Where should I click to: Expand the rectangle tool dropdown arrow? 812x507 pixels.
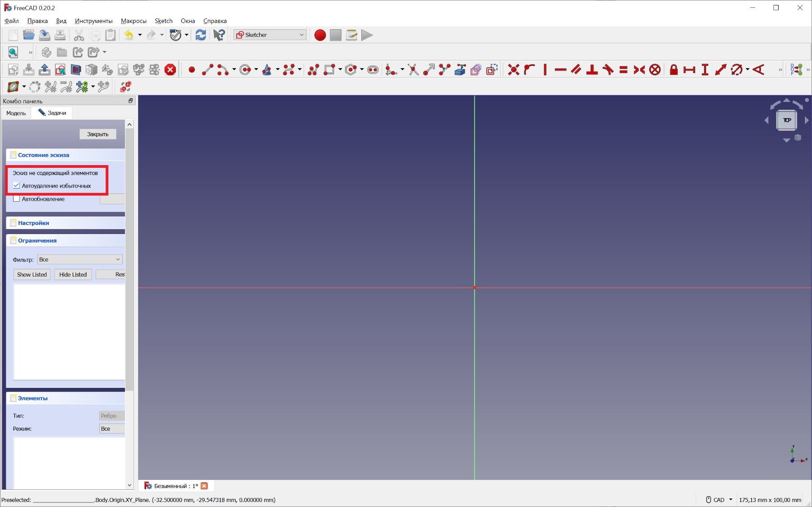340,69
